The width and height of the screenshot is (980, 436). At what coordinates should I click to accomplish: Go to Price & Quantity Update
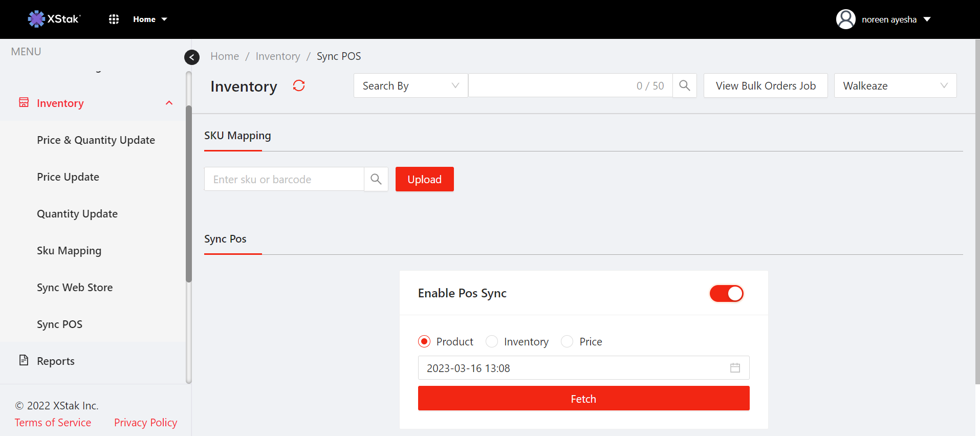tap(96, 140)
